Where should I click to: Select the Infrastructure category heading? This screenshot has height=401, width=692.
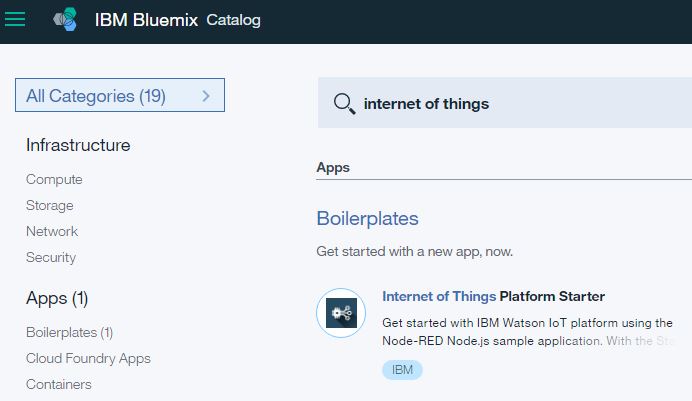click(x=78, y=145)
